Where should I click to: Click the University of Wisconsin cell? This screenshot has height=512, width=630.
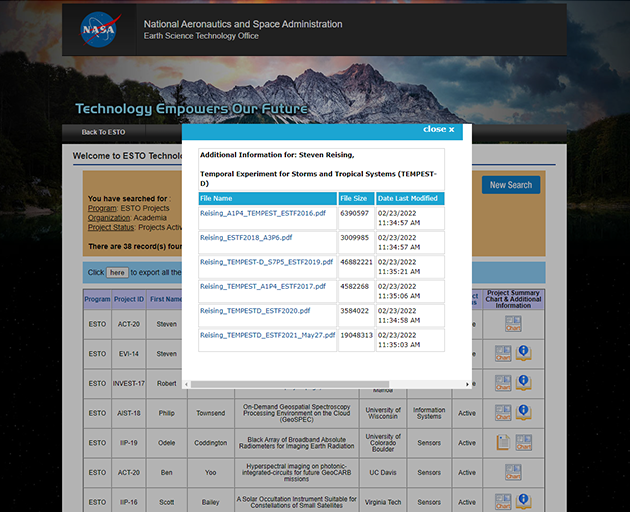point(383,413)
